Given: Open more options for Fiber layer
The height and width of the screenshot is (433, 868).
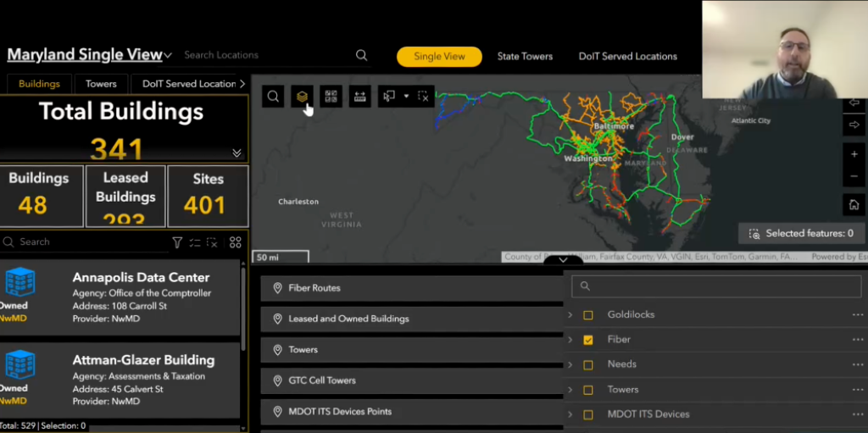Looking at the screenshot, I should pos(858,340).
